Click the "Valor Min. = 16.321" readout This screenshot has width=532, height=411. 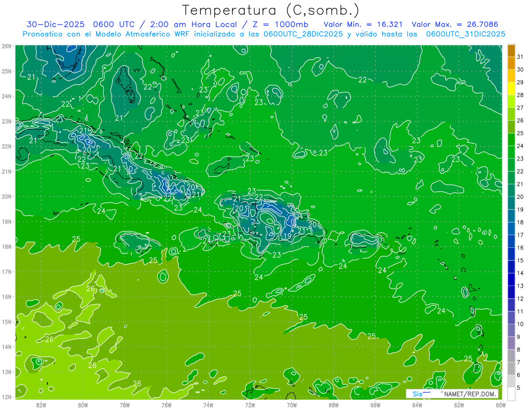point(364,24)
